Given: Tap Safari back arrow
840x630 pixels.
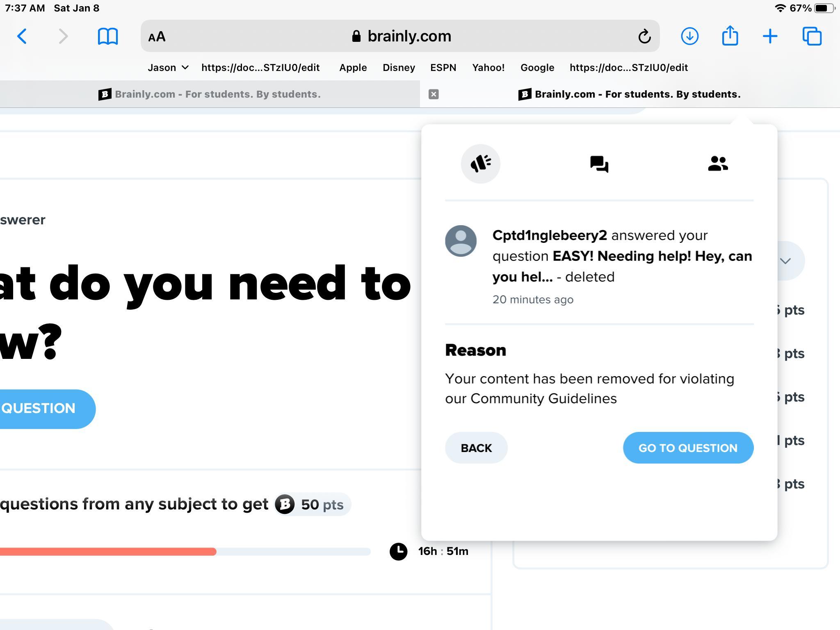Looking at the screenshot, I should (x=22, y=36).
